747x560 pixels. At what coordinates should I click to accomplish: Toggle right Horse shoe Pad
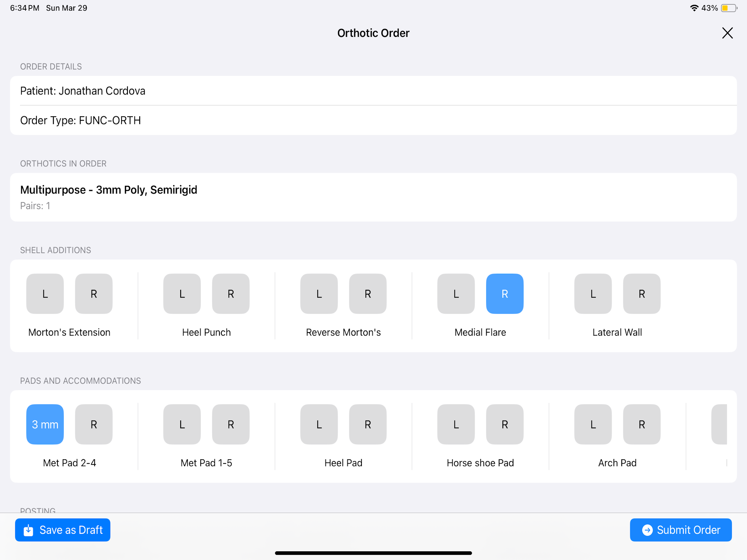click(x=505, y=424)
